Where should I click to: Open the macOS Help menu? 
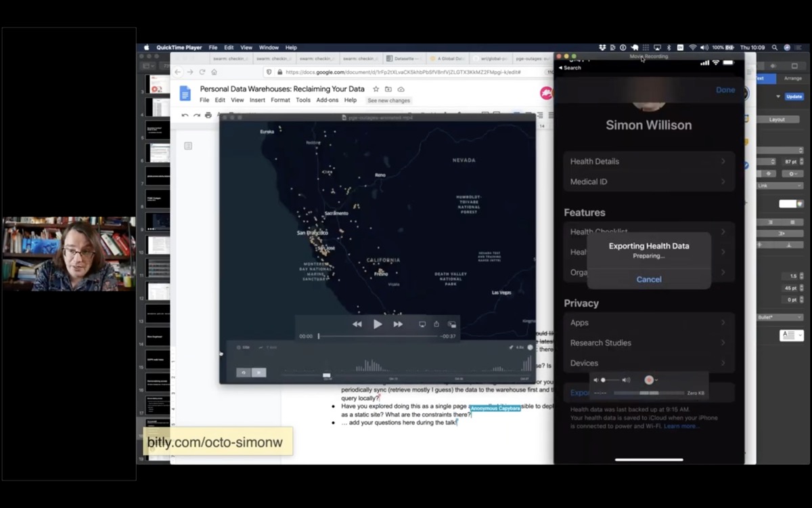coord(291,47)
